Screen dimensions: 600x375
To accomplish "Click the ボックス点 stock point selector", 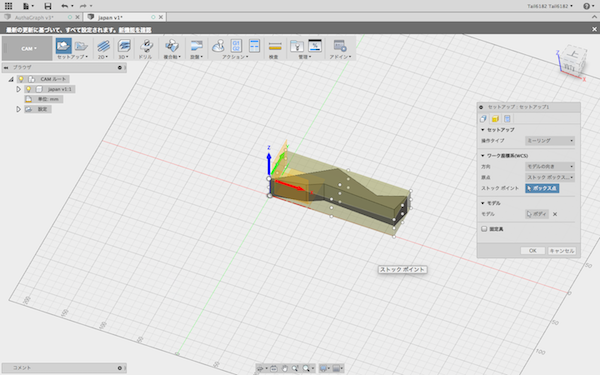I will (542, 188).
